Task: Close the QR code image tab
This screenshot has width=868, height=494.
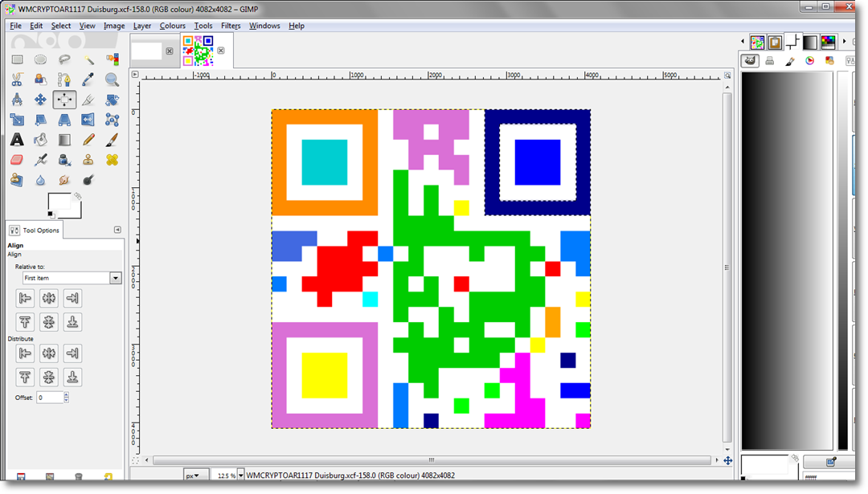Action: coord(221,51)
